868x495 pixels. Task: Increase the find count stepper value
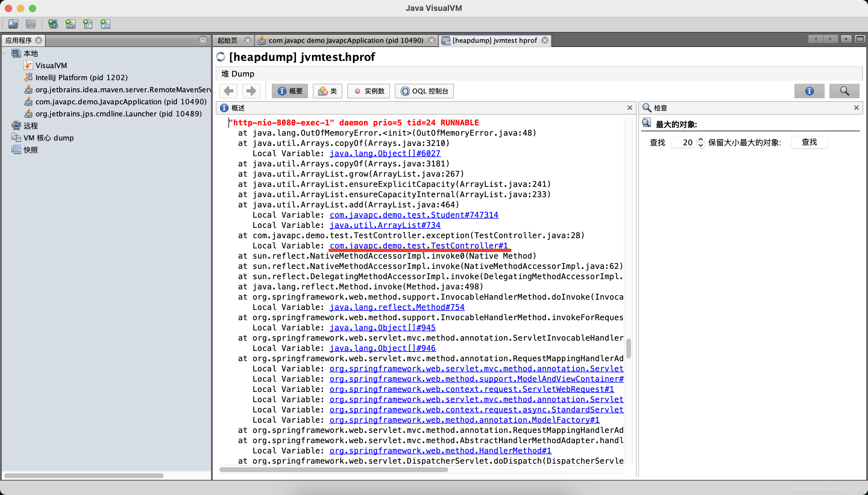click(700, 139)
